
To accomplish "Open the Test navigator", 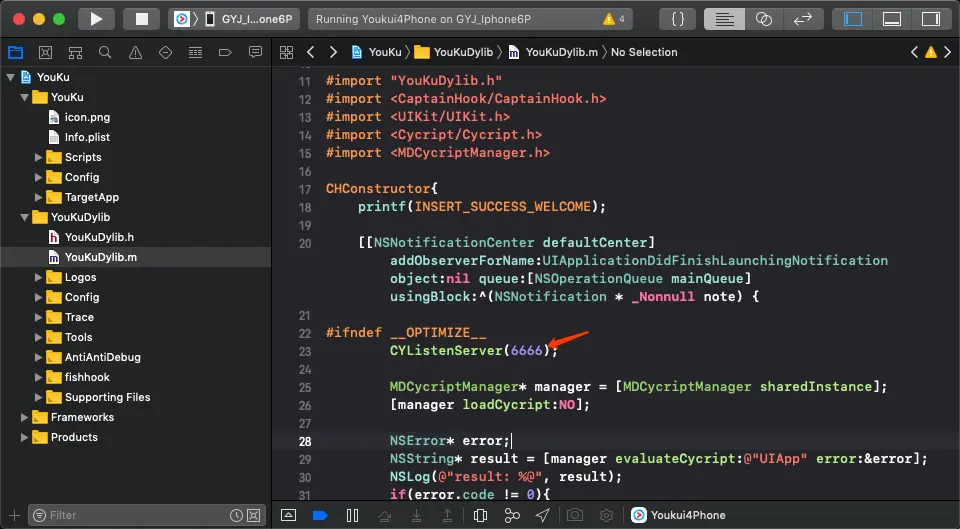I will tap(165, 53).
